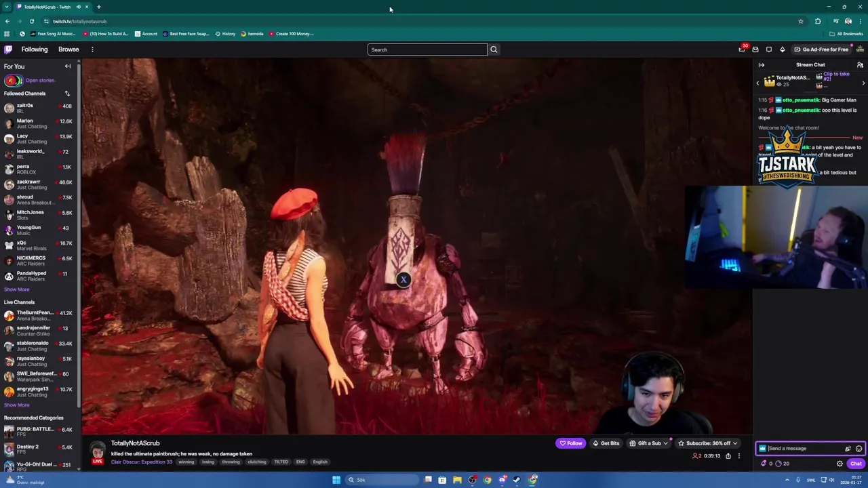Bookmark this page with the star icon
The image size is (868, 488).
click(801, 21)
